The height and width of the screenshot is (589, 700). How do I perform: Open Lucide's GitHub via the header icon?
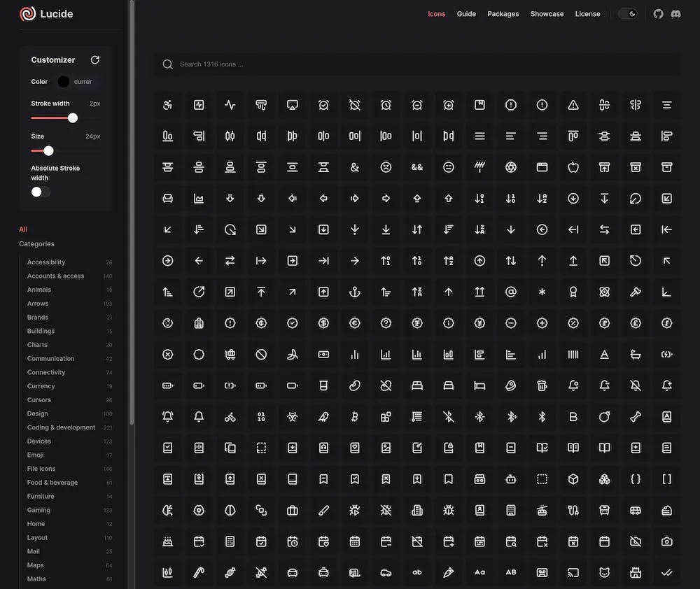point(658,14)
